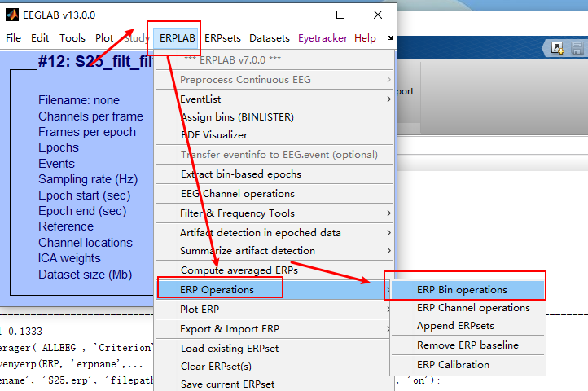Click the Preprocess Continuous EEG entry

[274, 80]
